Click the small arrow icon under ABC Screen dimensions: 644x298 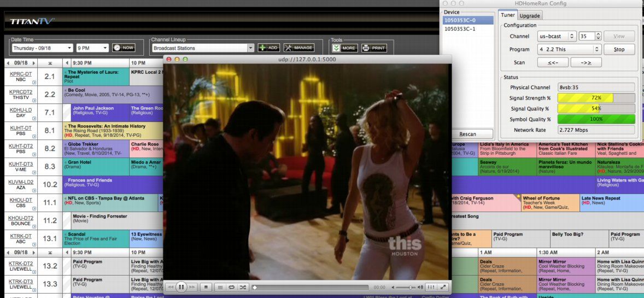[34, 244]
